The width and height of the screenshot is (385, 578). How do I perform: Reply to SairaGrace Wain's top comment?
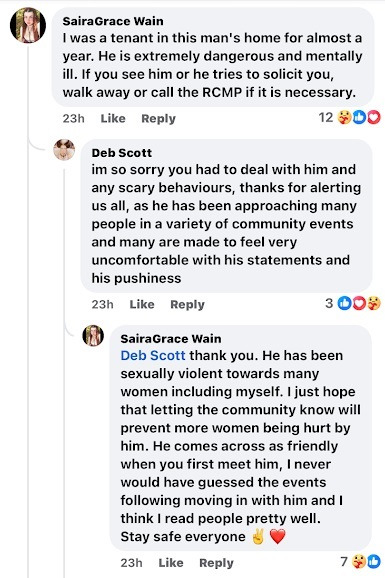point(158,118)
